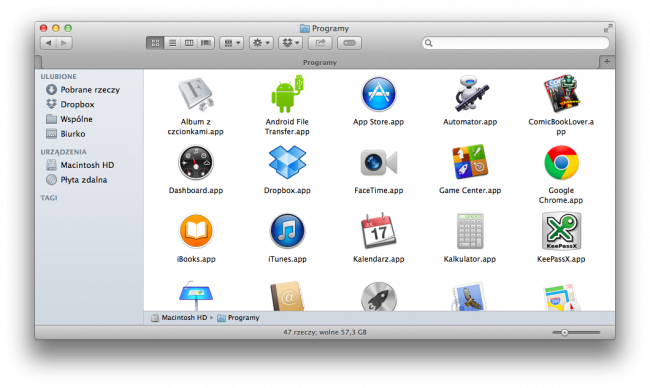The height and width of the screenshot is (388, 650).
Task: Click the TAGI sidebar section header
Action: 49,198
